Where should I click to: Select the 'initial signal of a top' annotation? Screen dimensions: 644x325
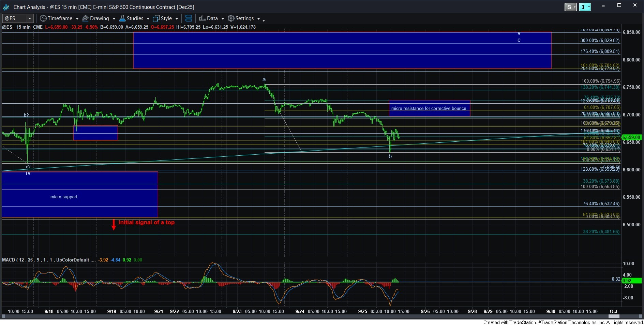pos(146,222)
